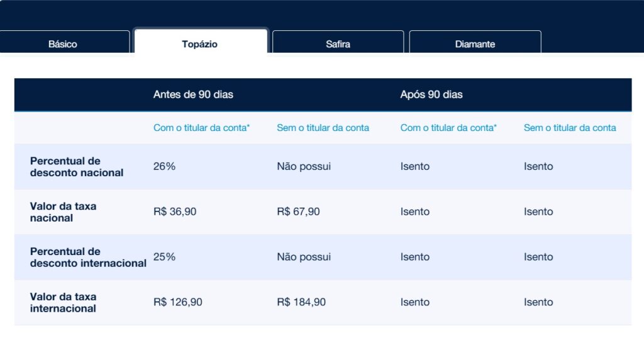Click 'Com o titular da conta*' under Após 90 dias

pyautogui.click(x=448, y=128)
